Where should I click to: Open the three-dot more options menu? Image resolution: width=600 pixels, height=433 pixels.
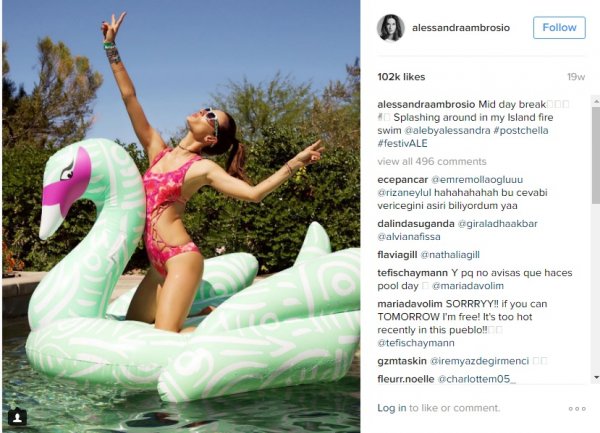click(577, 409)
